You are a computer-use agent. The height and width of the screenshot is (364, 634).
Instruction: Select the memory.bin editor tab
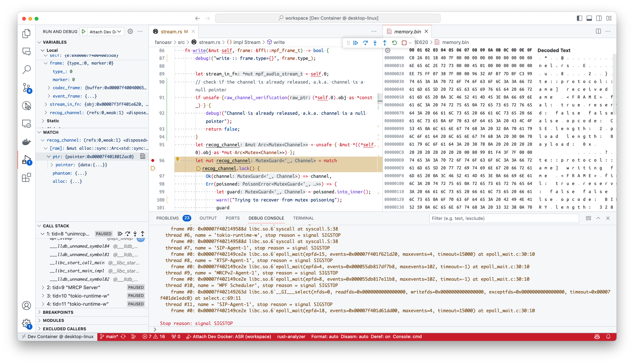(x=407, y=32)
